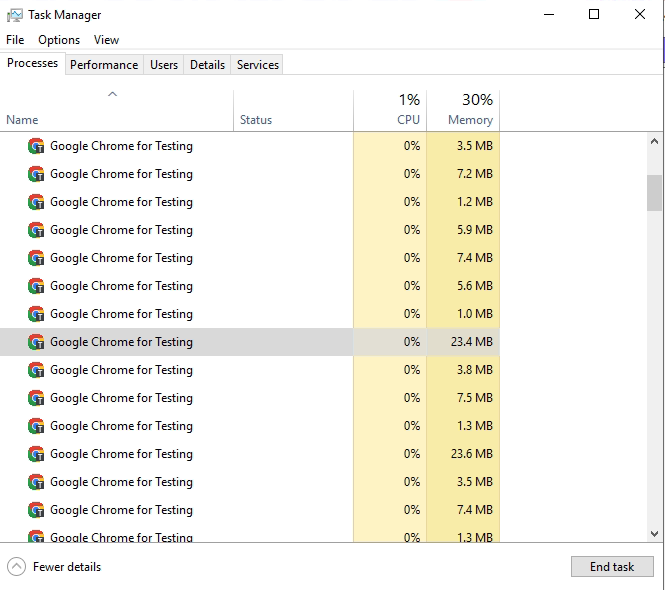This screenshot has height=590, width=665.
Task: Click the Chrome icon in the 7.5 MB row
Action: tap(36, 398)
